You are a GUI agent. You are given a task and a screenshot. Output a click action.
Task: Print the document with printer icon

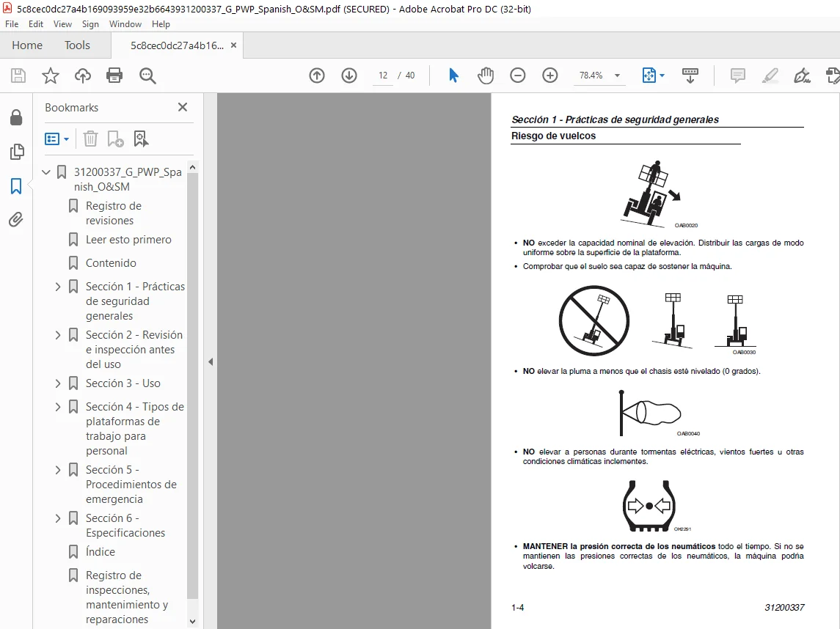tap(114, 76)
